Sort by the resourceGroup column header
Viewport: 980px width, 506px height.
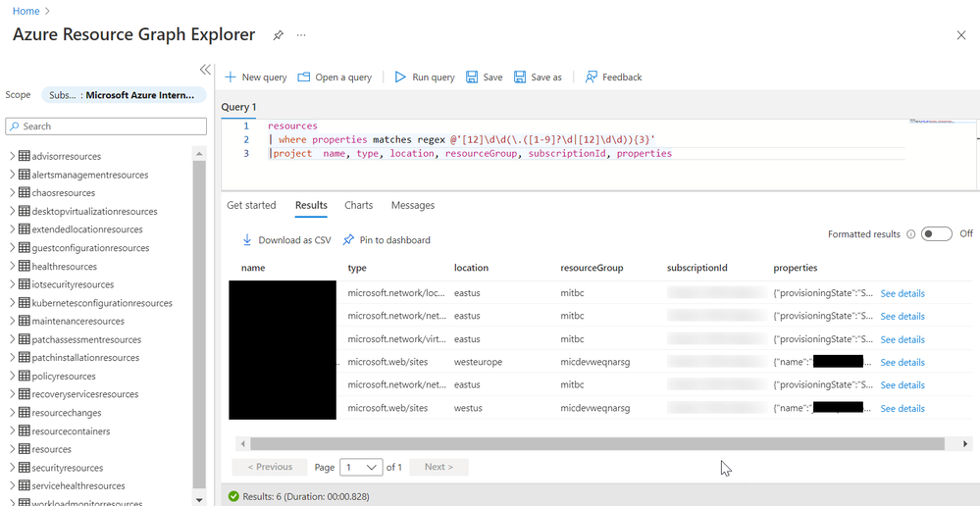tap(592, 268)
